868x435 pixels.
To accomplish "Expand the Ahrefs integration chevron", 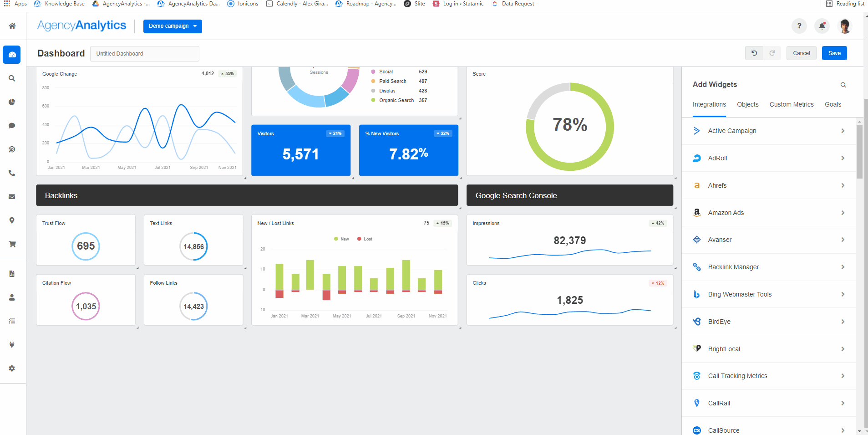I will coord(843,185).
